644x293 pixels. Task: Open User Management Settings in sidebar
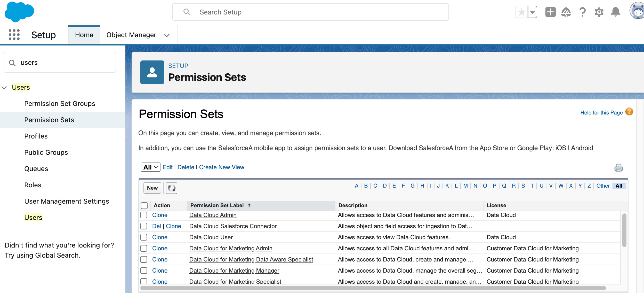[67, 201]
